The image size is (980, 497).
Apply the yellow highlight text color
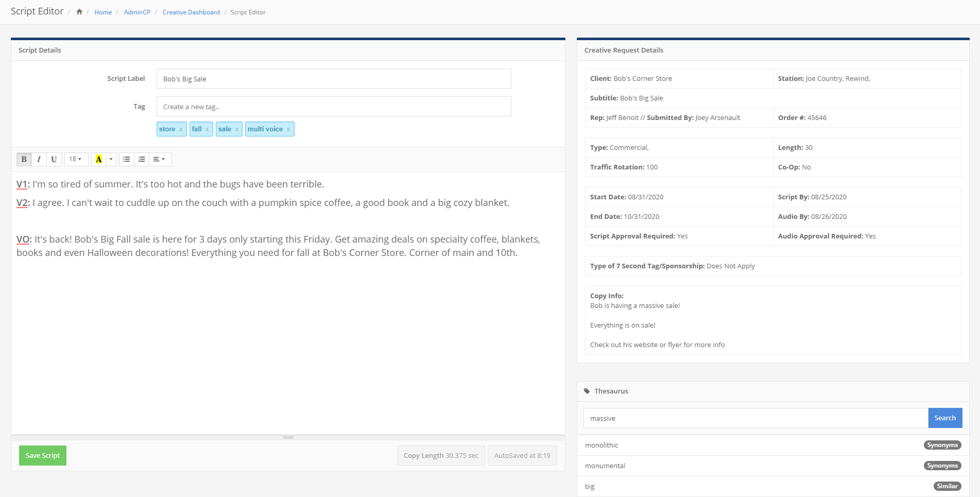99,159
